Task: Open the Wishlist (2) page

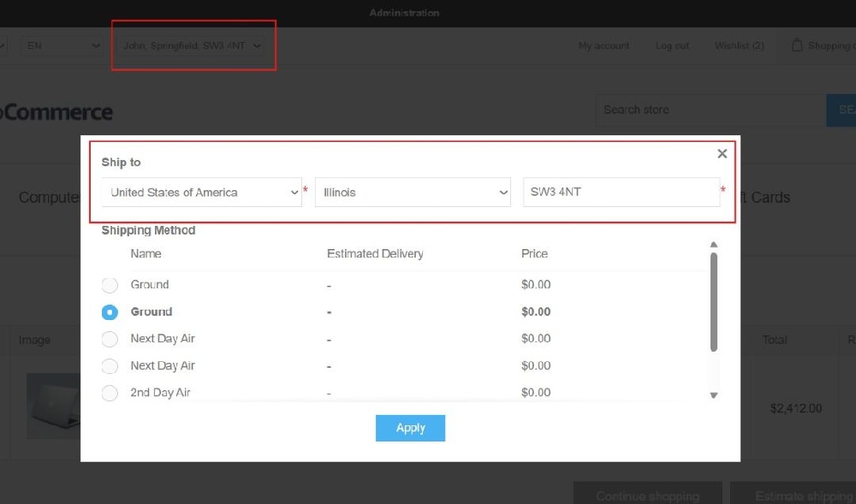Action: pyautogui.click(x=738, y=45)
